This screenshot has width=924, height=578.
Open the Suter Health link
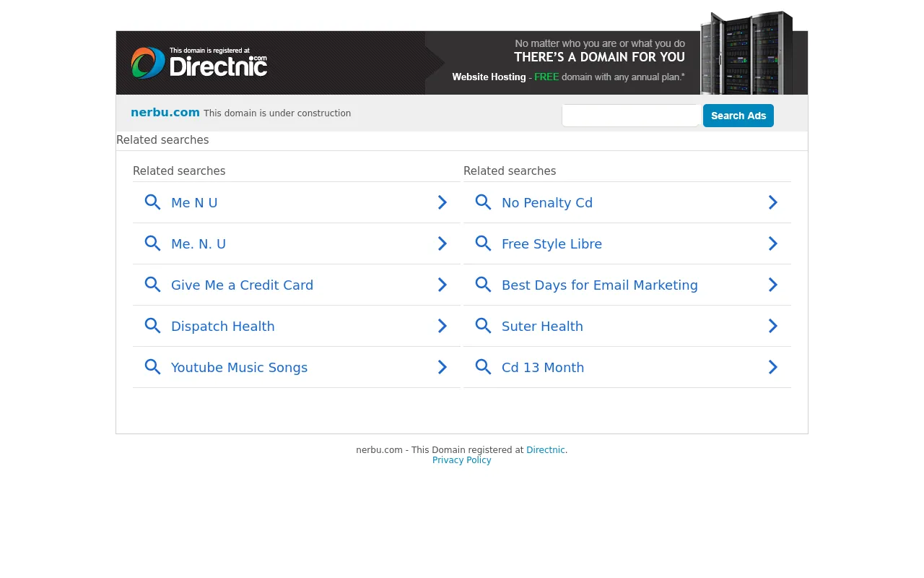click(542, 327)
